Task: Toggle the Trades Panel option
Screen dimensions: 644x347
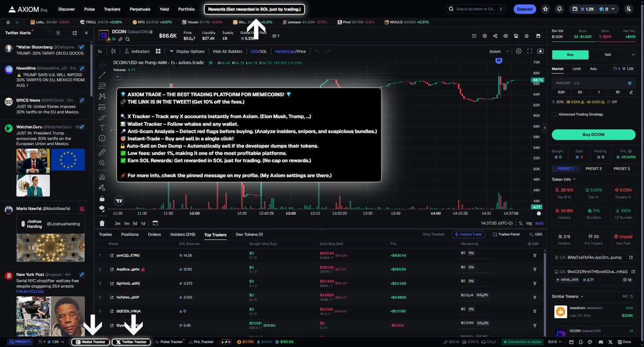Action: [x=506, y=234]
